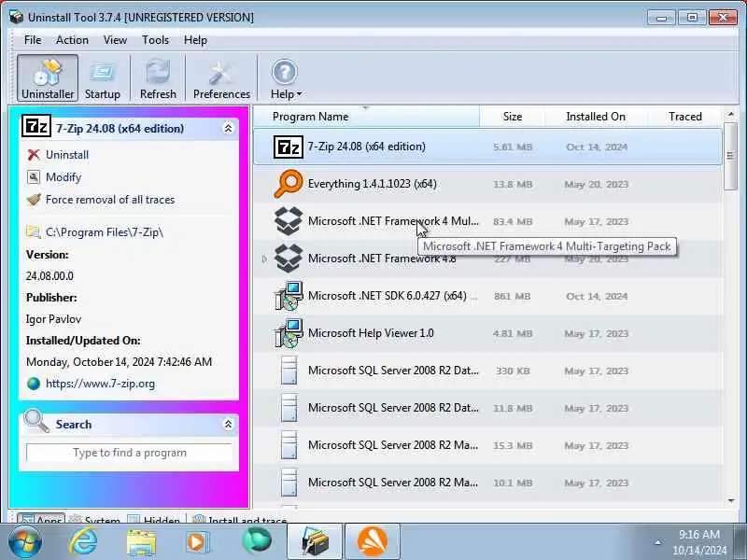Image resolution: width=747 pixels, height=560 pixels.
Task: Collapse the 7-Zip details panel chevron
Action: pyautogui.click(x=228, y=128)
